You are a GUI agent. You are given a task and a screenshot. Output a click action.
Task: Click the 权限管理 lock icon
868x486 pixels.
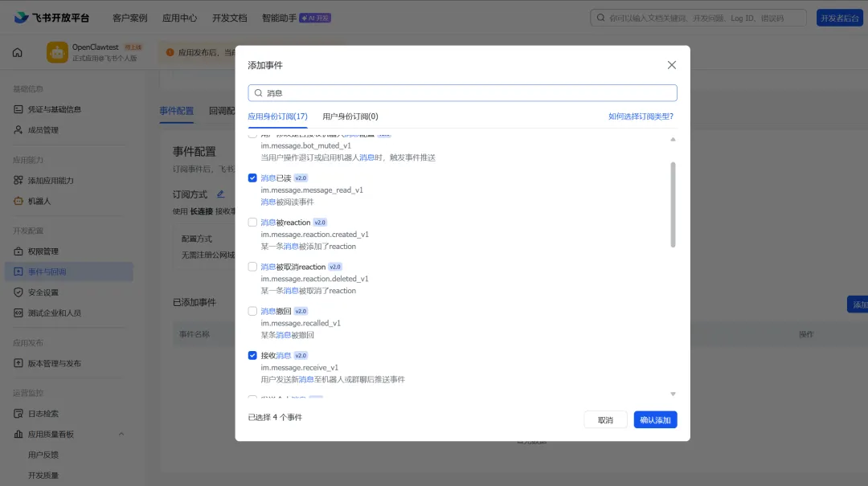tap(18, 251)
